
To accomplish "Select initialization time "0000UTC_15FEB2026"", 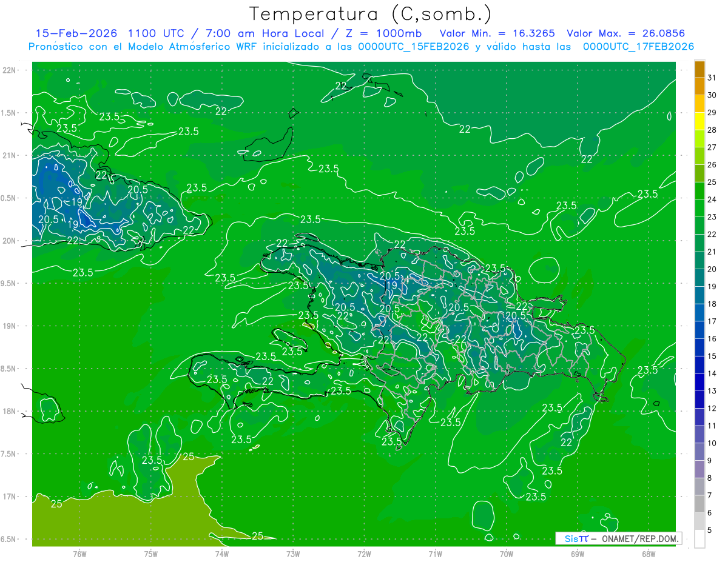I will 414,47.
